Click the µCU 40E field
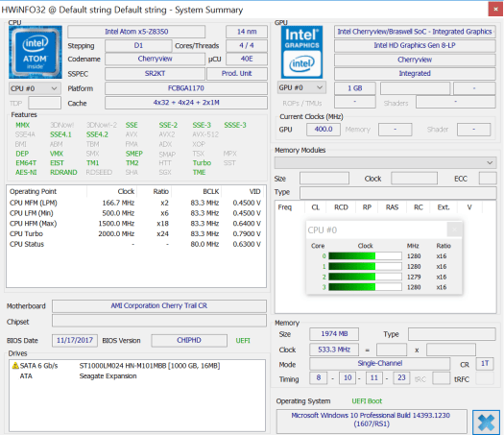This screenshot has height=435, width=504. coord(247,59)
